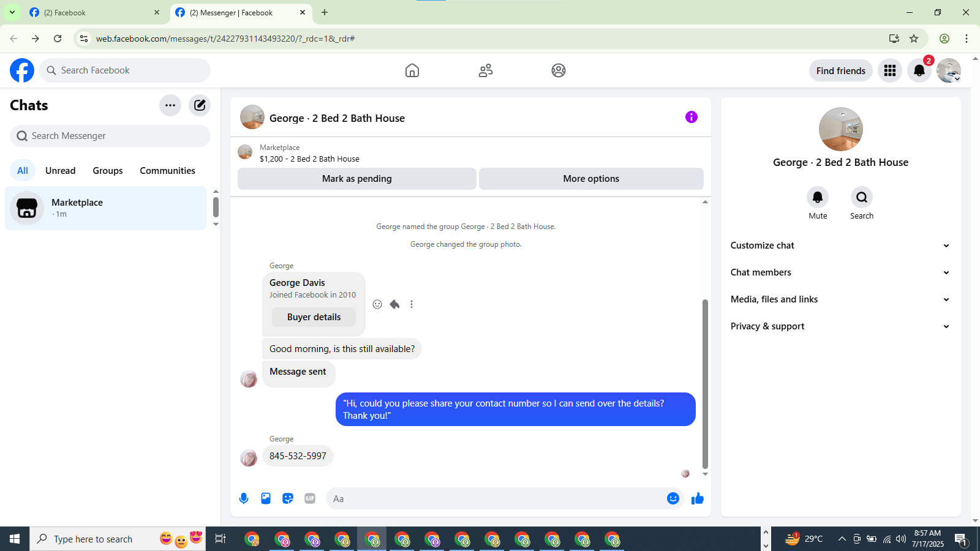Open volume control in system tray
The image size is (980, 551).
point(900,539)
